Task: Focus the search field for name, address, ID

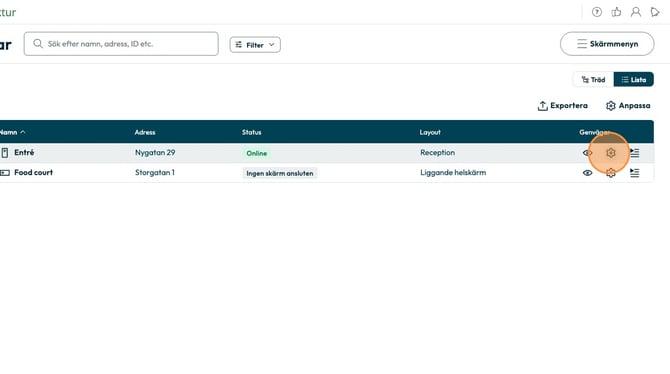Action: (x=121, y=44)
